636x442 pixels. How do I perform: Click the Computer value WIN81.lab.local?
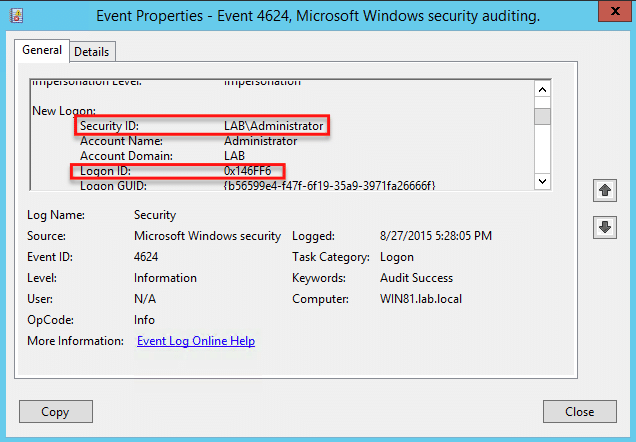421,299
